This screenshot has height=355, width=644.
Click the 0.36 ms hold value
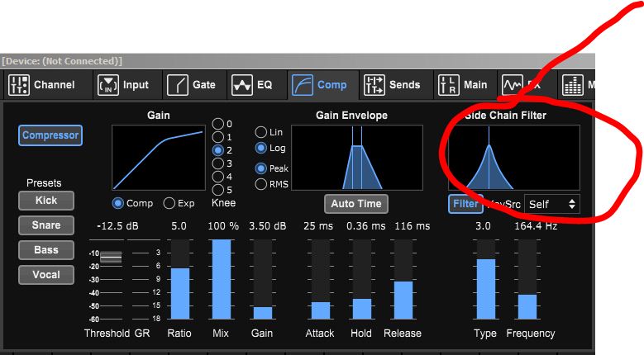click(366, 226)
